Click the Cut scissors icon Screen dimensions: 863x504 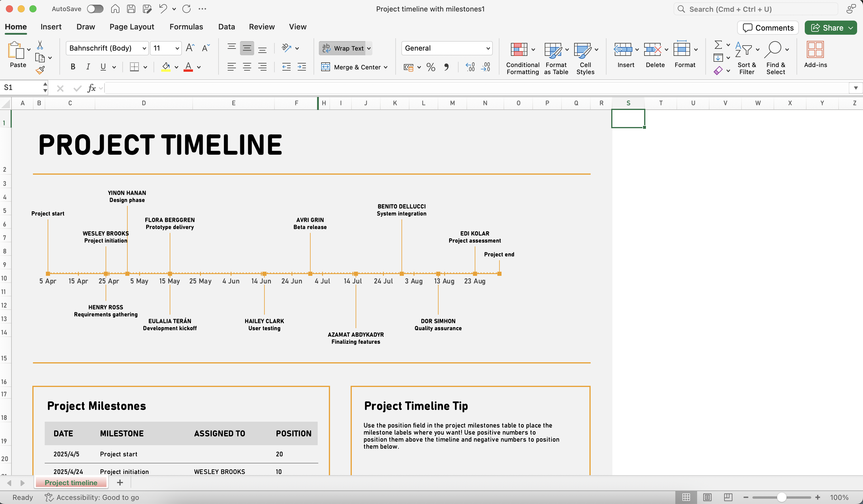pos(40,45)
